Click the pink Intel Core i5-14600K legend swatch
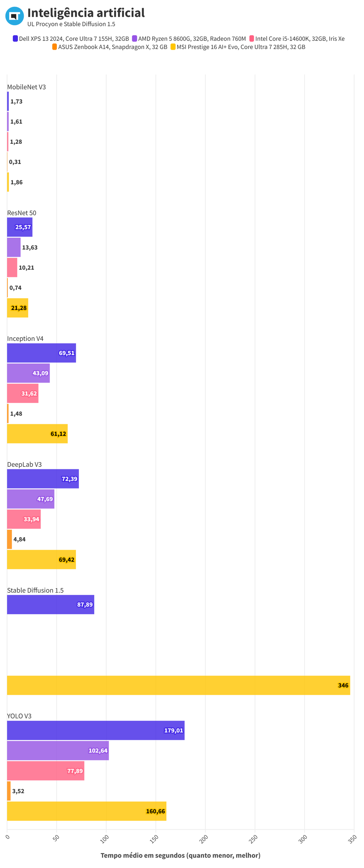Image resolution: width=364 pixels, height=868 pixels. tap(252, 39)
